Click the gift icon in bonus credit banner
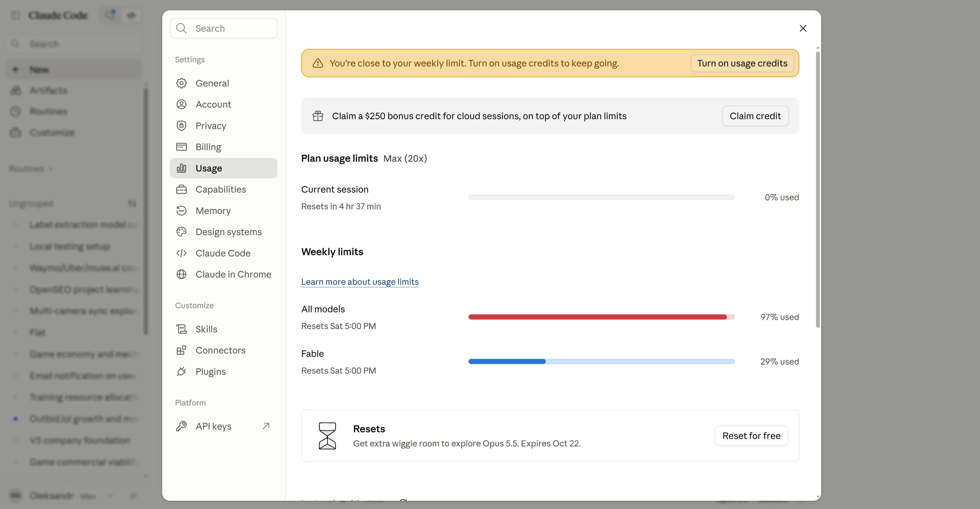This screenshot has width=980, height=509. click(x=318, y=116)
